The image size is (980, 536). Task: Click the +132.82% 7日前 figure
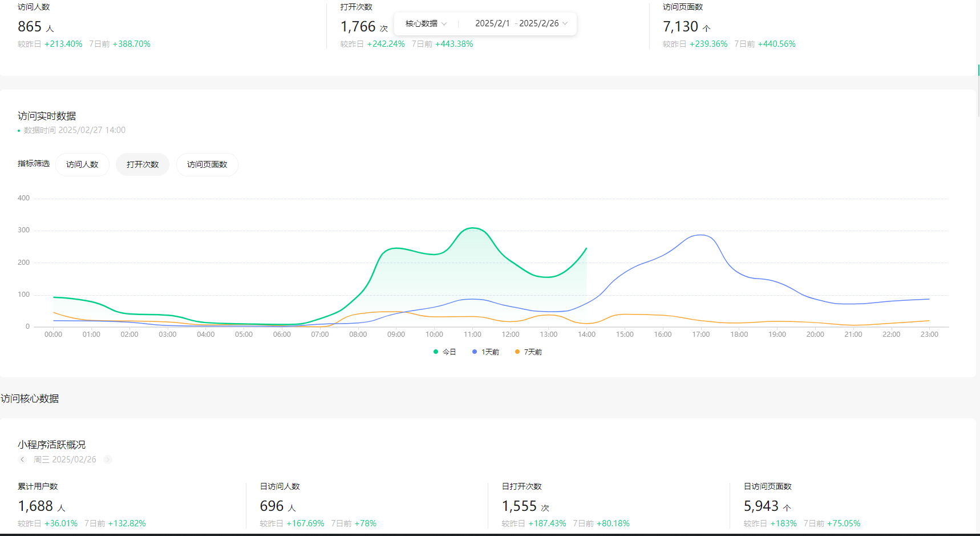tap(127, 523)
